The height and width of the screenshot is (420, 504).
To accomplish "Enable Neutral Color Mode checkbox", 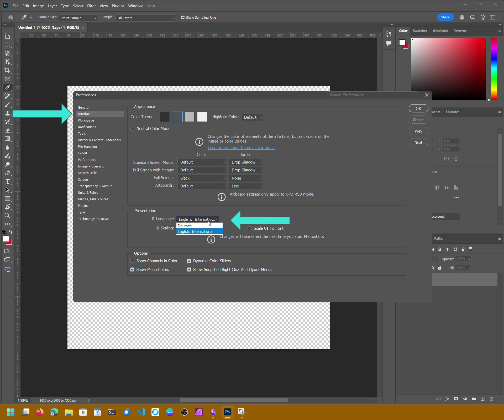I will point(132,129).
